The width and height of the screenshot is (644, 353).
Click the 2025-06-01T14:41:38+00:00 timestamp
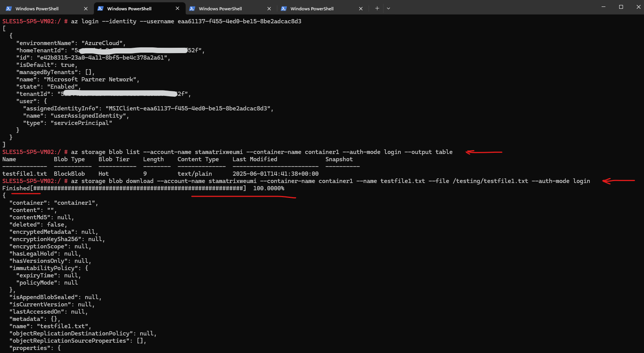(275, 174)
